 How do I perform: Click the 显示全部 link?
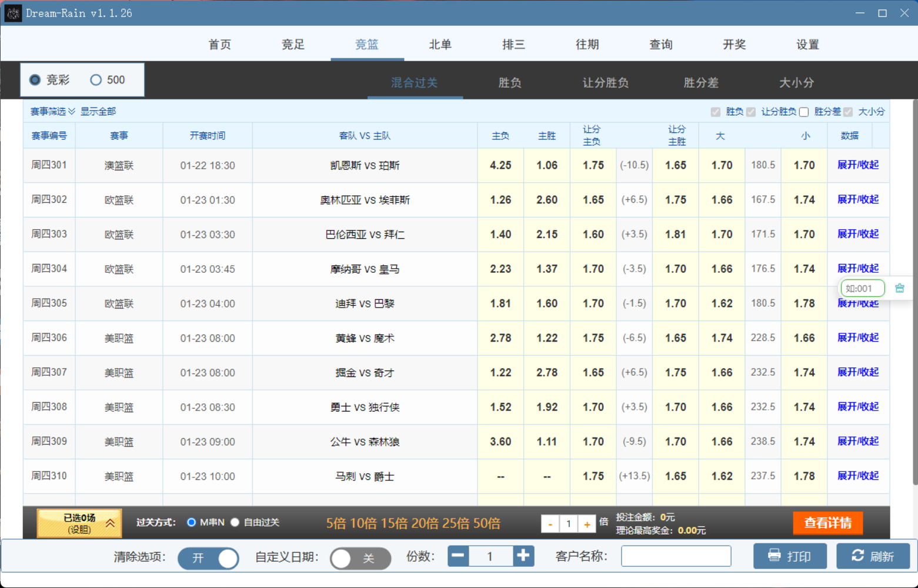click(x=98, y=111)
